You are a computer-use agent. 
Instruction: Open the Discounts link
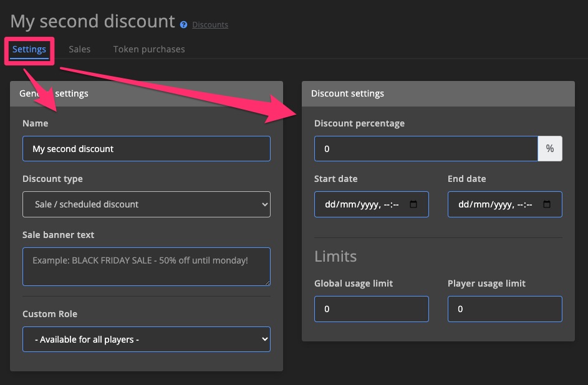(210, 24)
